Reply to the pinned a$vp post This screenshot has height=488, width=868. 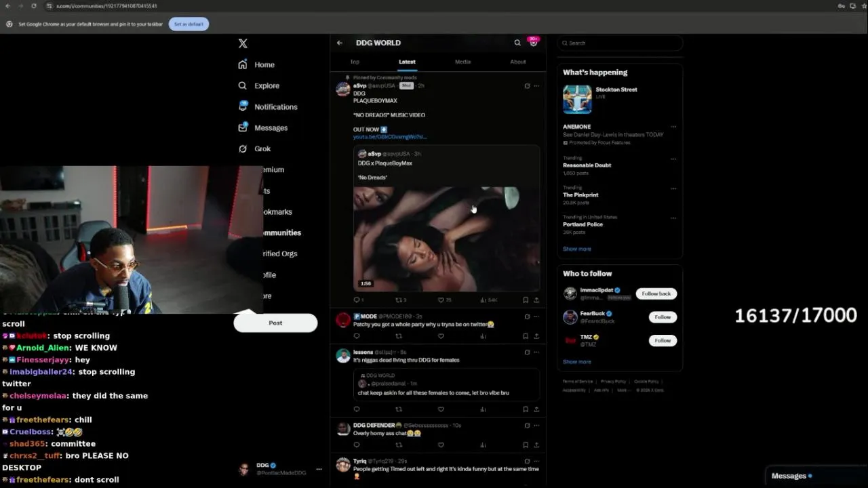pyautogui.click(x=357, y=300)
